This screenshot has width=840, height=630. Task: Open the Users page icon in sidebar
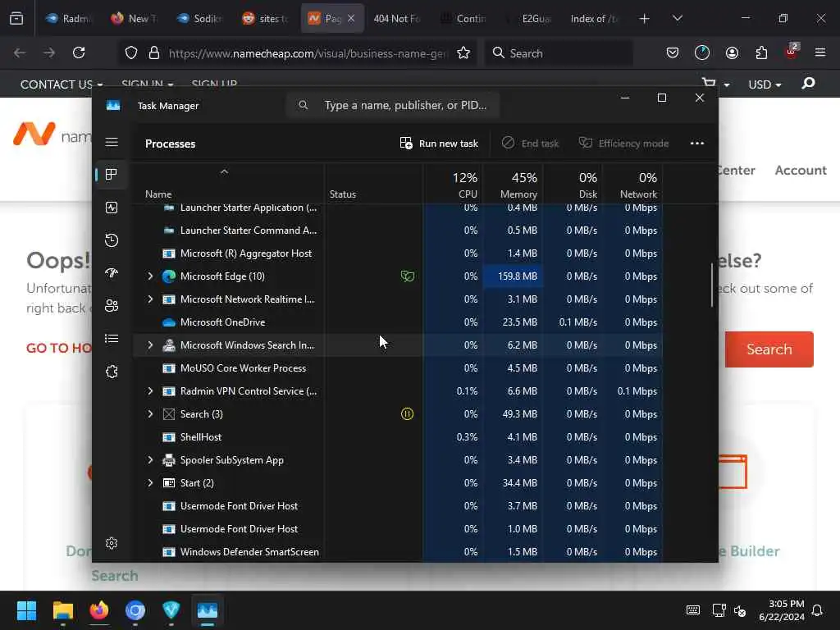click(x=112, y=305)
